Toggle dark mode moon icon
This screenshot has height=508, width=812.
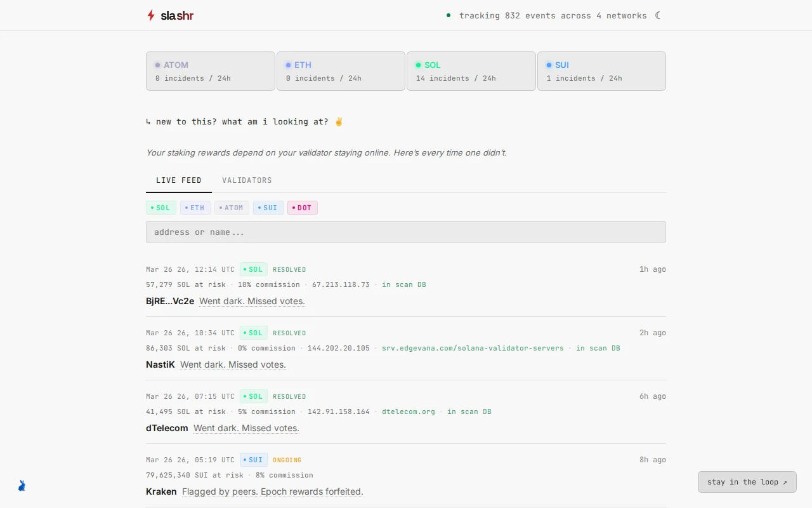click(x=658, y=15)
